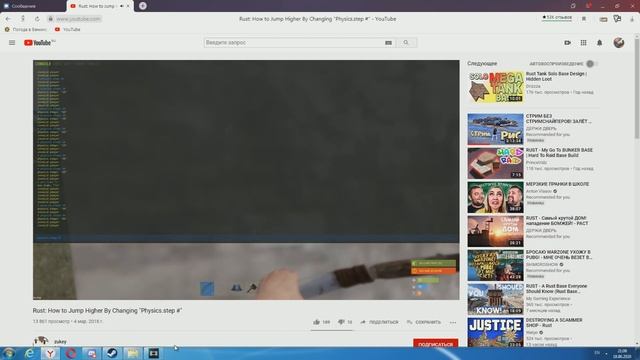Open DESTROYING A SCAMMER SHOP title
The image size is (640, 360).
click(x=554, y=322)
